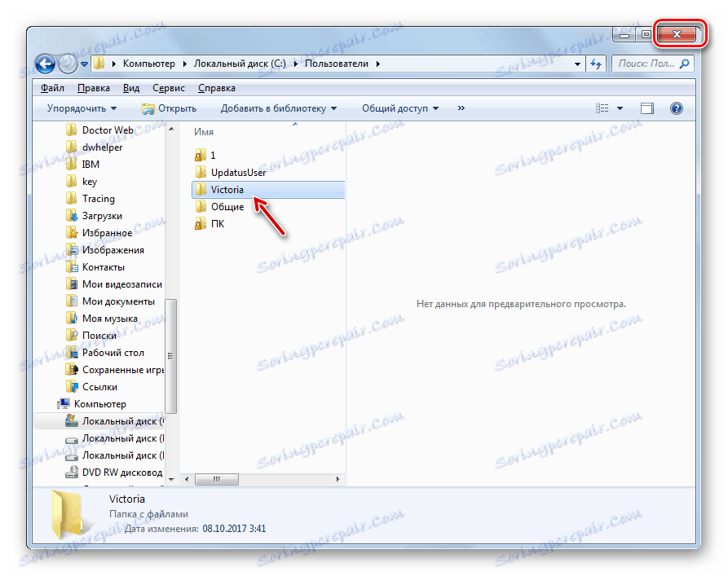Expand the Общий доступ dropdown
The width and height of the screenshot is (728, 576).
400,108
